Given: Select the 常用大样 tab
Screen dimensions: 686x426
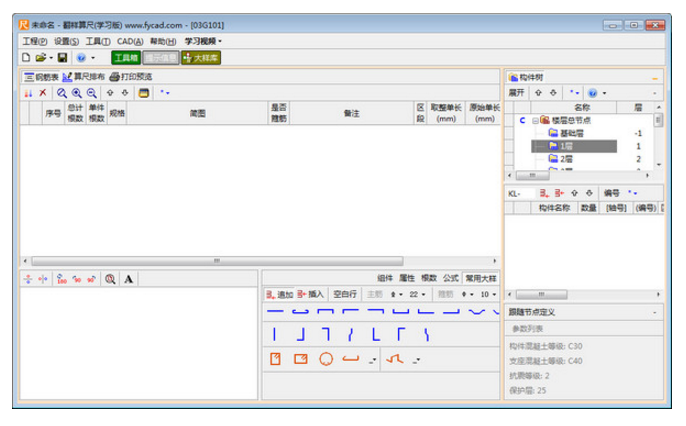Looking at the screenshot, I should click(x=481, y=278).
